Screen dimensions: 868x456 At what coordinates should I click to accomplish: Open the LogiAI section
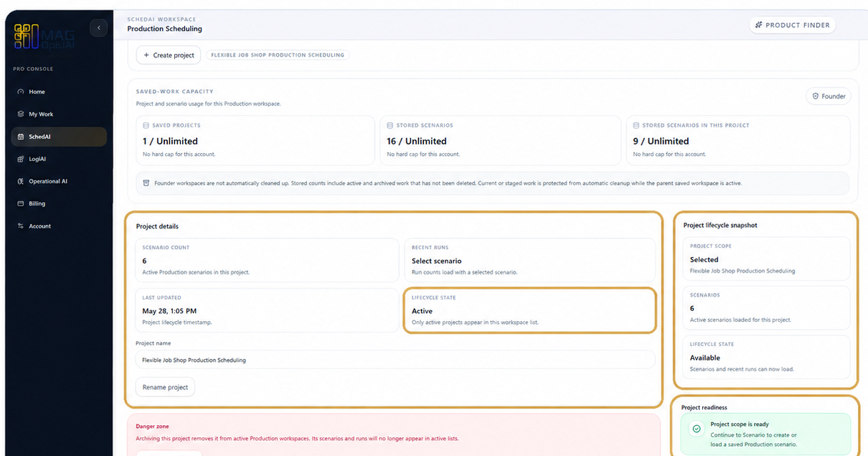59,159
